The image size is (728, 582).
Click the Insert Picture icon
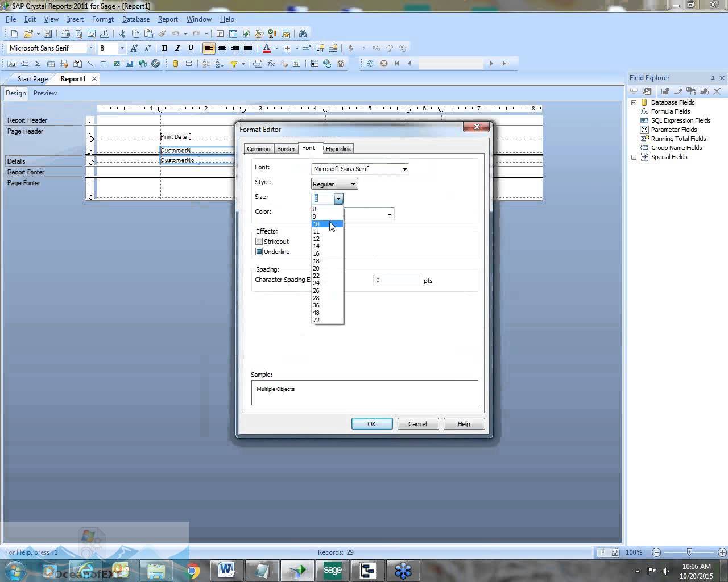pos(117,64)
